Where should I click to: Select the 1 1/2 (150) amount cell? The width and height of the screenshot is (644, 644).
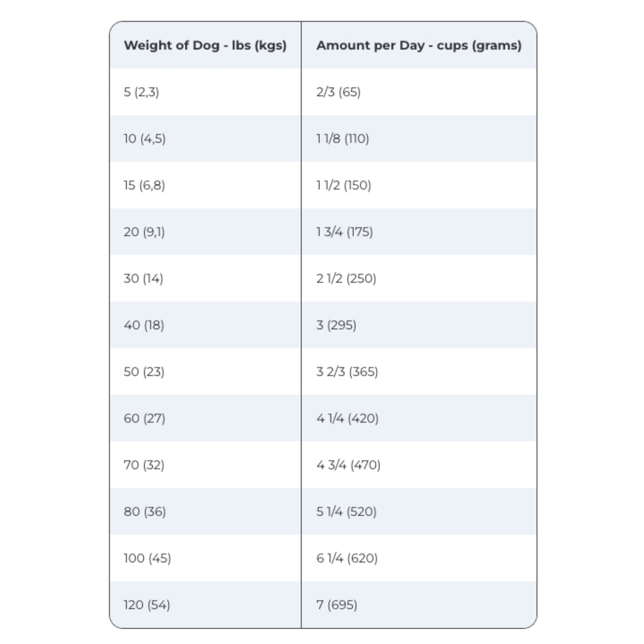[344, 185]
